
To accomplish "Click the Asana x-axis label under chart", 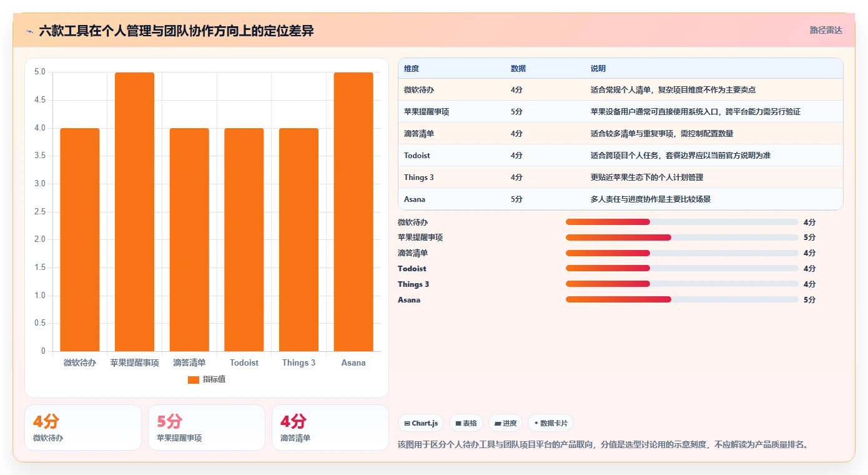I will [x=353, y=362].
